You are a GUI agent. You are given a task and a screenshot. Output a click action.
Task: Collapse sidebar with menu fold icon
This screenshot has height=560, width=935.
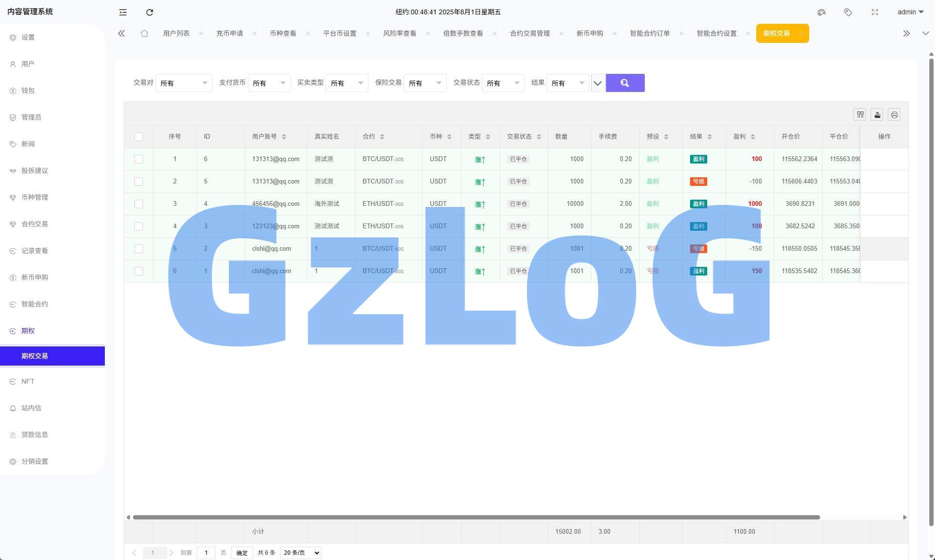coord(123,12)
